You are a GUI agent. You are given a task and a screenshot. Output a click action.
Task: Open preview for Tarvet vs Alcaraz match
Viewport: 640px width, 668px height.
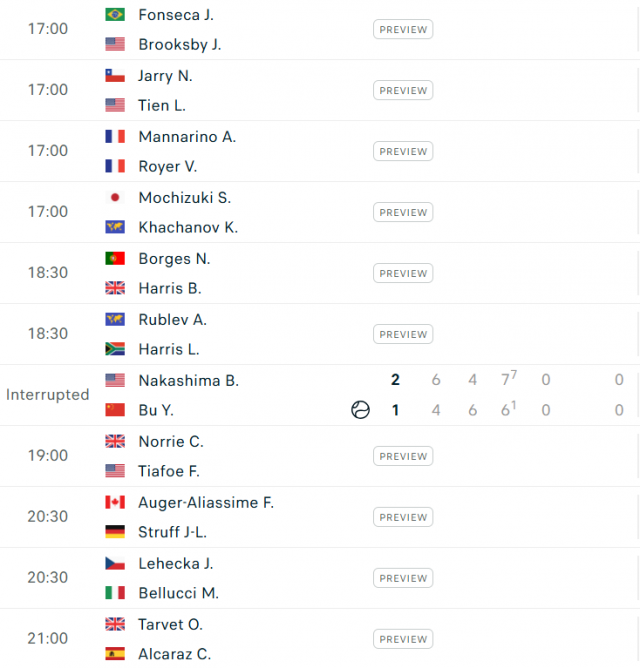click(403, 639)
